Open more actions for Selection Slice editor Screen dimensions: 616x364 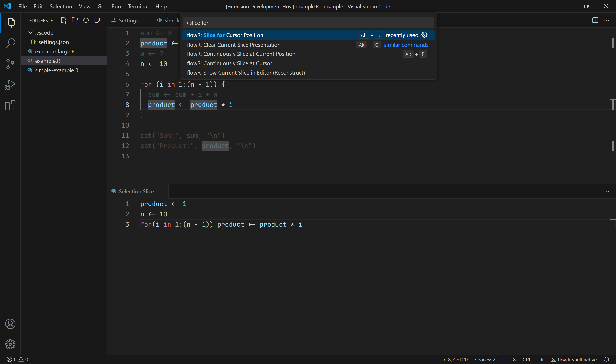coord(606,191)
